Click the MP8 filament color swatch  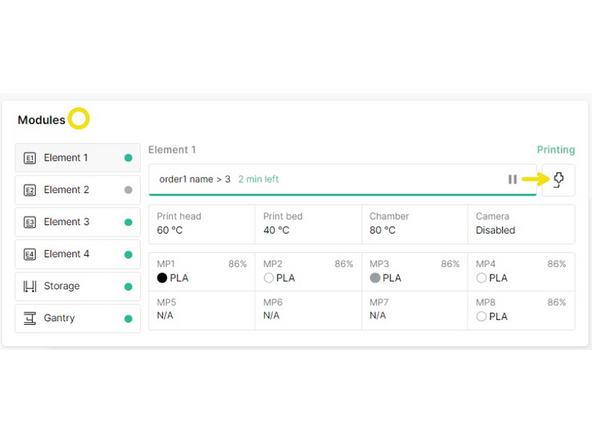pos(481,316)
